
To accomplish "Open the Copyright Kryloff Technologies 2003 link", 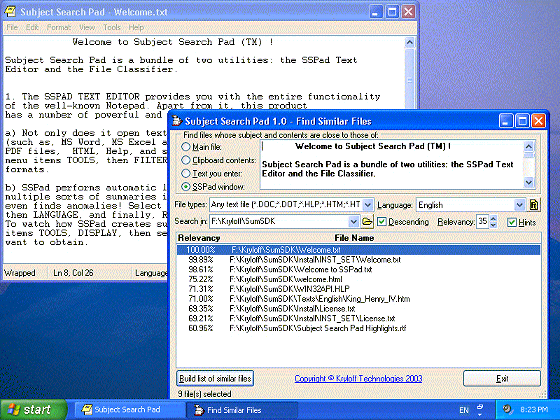I will tap(358, 378).
